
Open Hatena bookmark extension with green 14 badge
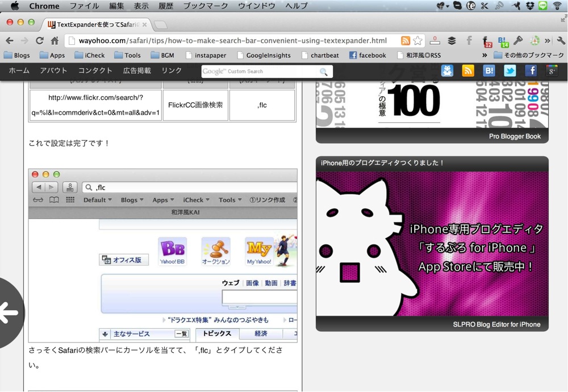[503, 41]
